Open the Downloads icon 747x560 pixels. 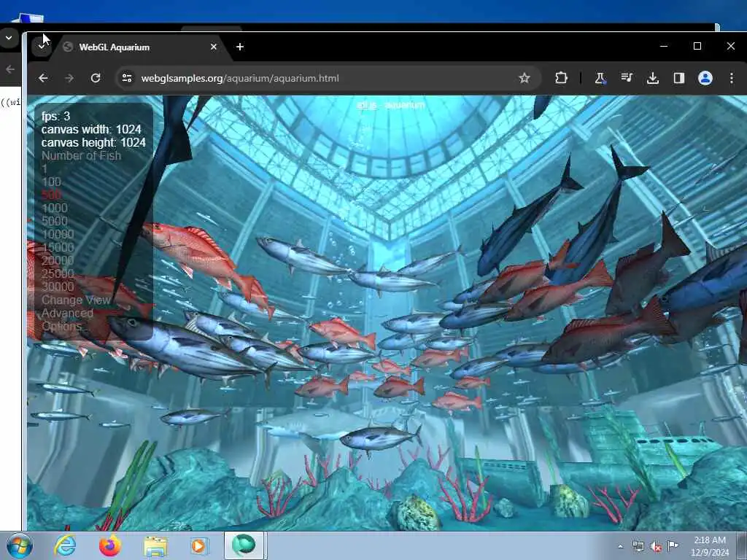pos(653,77)
